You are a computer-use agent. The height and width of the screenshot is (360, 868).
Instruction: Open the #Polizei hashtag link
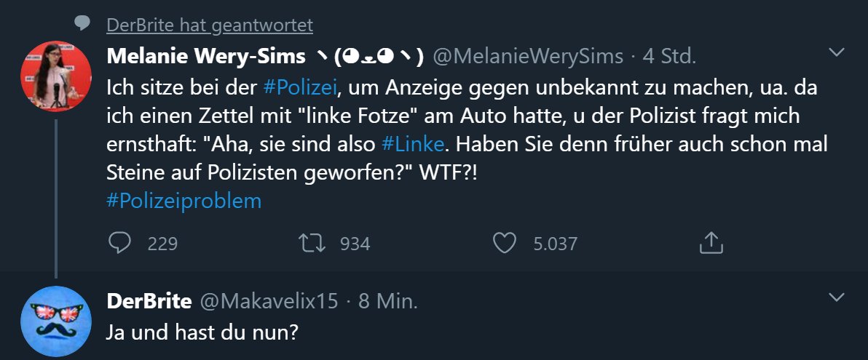(x=300, y=87)
